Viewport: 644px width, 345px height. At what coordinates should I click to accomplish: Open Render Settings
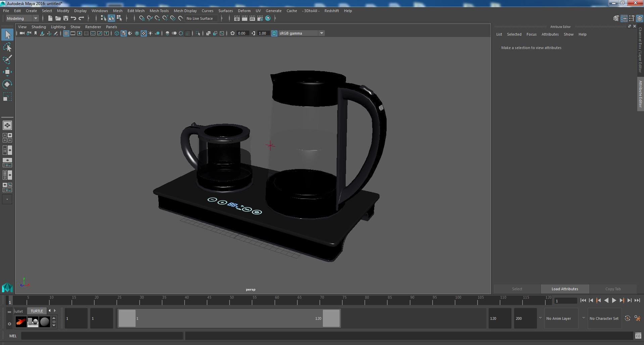(x=260, y=18)
